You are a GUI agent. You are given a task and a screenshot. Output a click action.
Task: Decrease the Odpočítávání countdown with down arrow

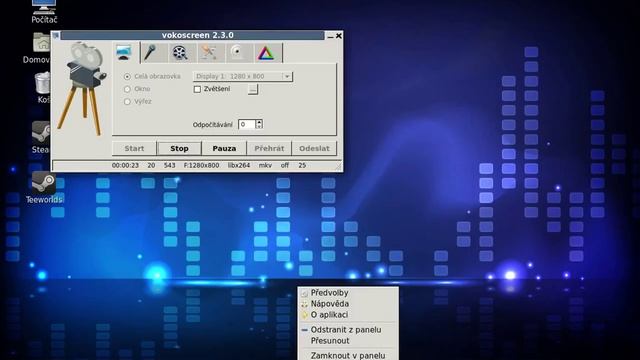[259, 127]
